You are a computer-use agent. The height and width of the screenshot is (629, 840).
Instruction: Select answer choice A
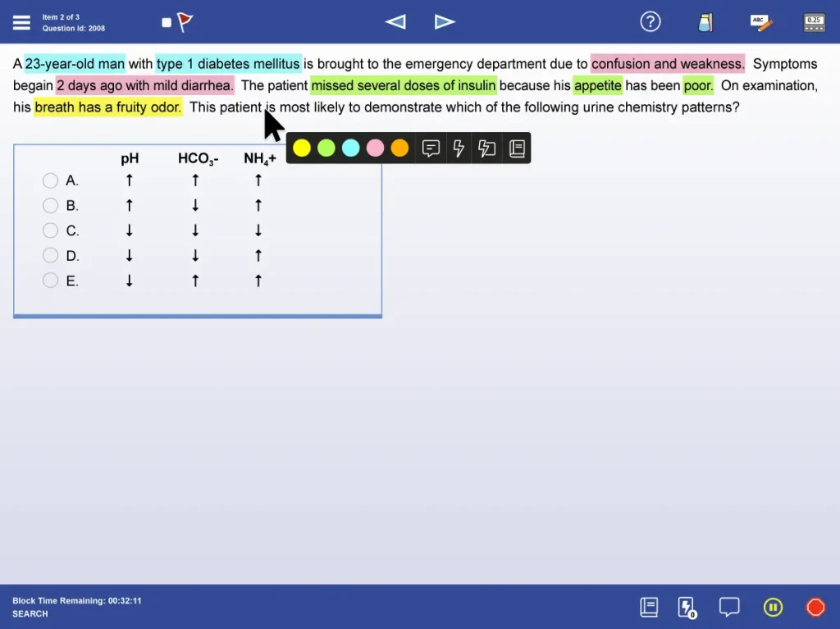50,180
